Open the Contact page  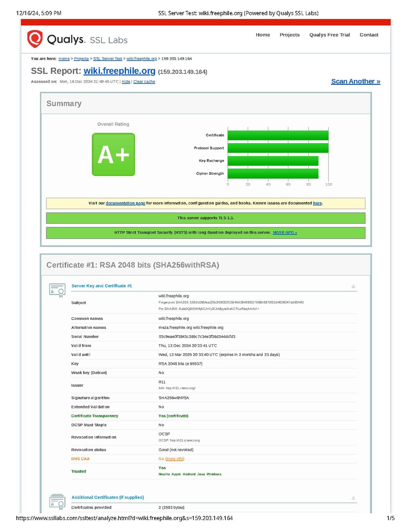[369, 35]
